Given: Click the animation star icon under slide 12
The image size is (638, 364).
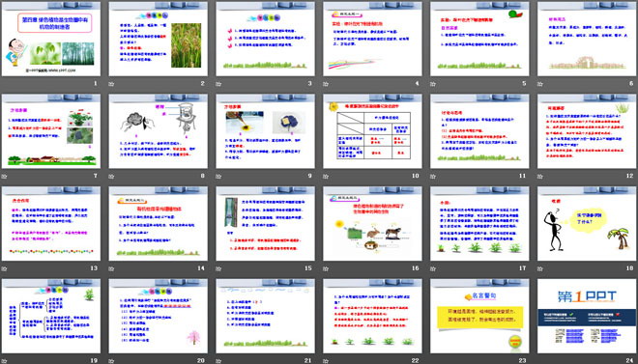Looking at the screenshot, I should pos(539,177).
